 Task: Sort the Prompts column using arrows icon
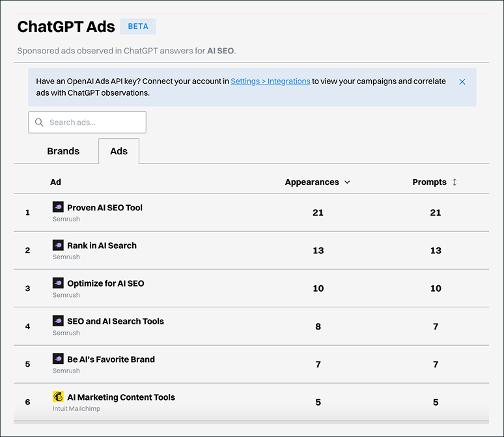(x=455, y=182)
